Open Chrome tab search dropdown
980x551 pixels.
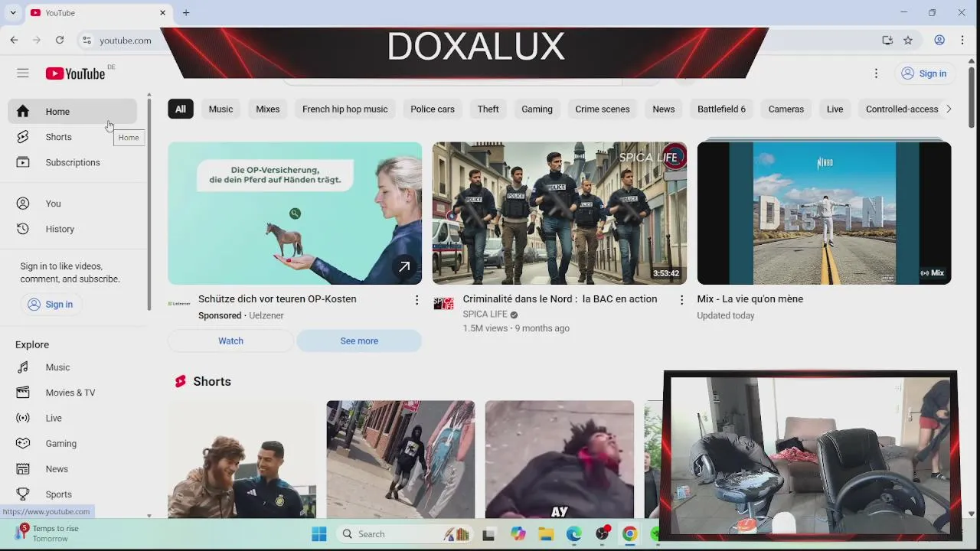13,13
